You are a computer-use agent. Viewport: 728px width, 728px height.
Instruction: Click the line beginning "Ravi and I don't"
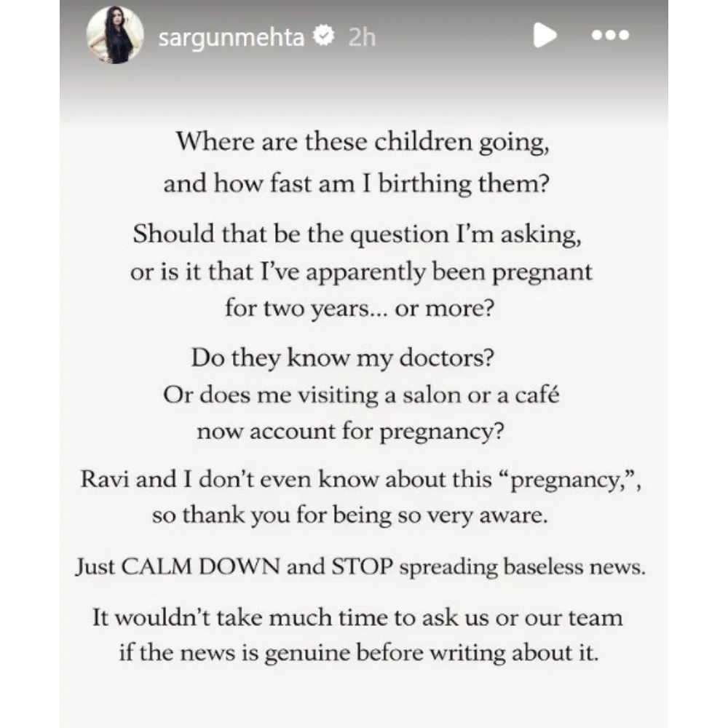click(360, 480)
